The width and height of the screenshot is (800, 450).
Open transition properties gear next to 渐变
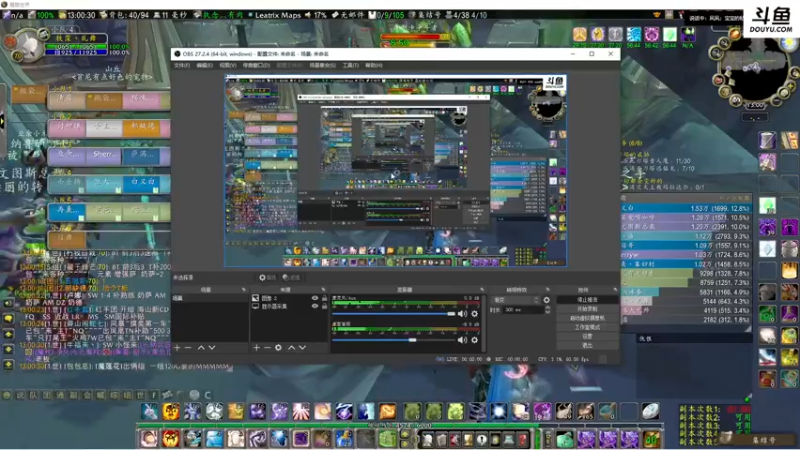click(546, 300)
